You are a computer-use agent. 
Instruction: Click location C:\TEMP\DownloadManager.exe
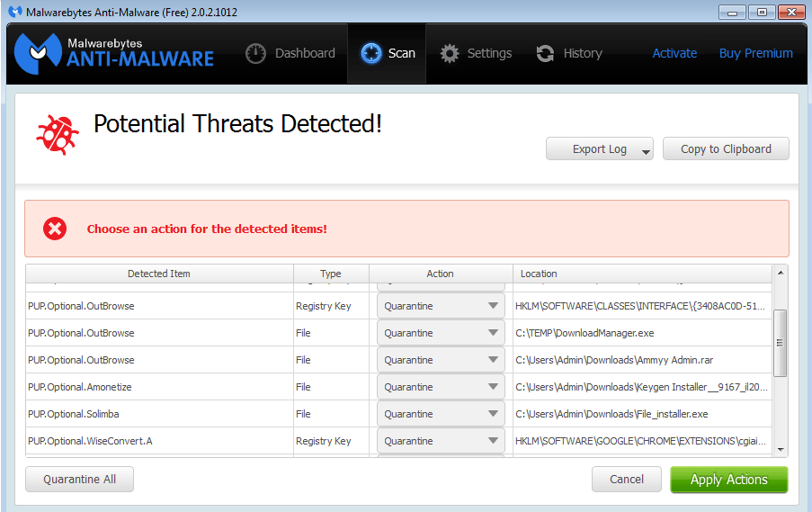click(x=584, y=333)
